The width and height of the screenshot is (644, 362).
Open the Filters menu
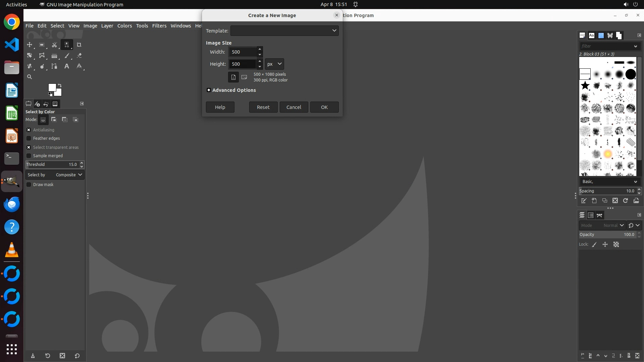(x=159, y=26)
